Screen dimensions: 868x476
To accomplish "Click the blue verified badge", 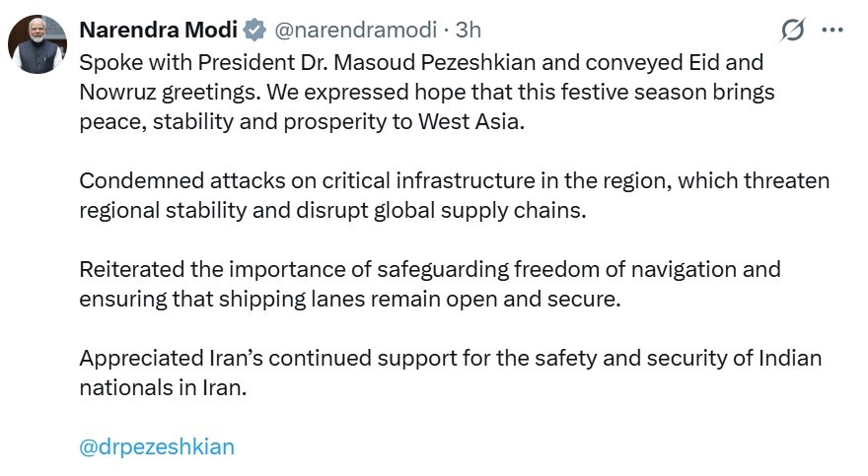I will 254,32.
